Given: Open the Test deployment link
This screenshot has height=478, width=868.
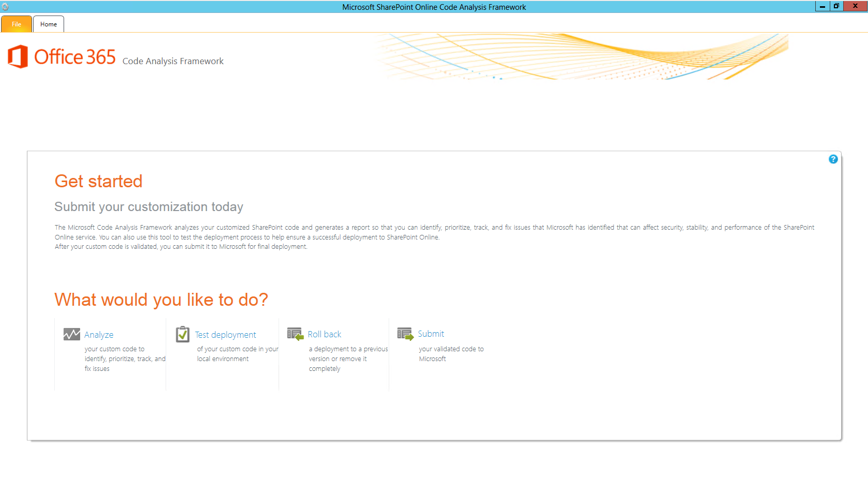Looking at the screenshot, I should [x=225, y=335].
